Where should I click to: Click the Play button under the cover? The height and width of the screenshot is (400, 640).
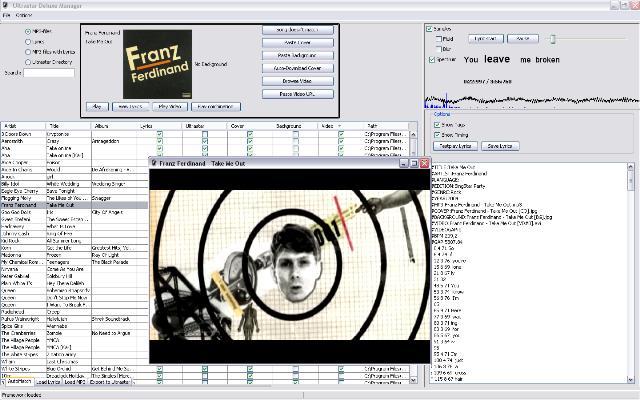coord(97,107)
